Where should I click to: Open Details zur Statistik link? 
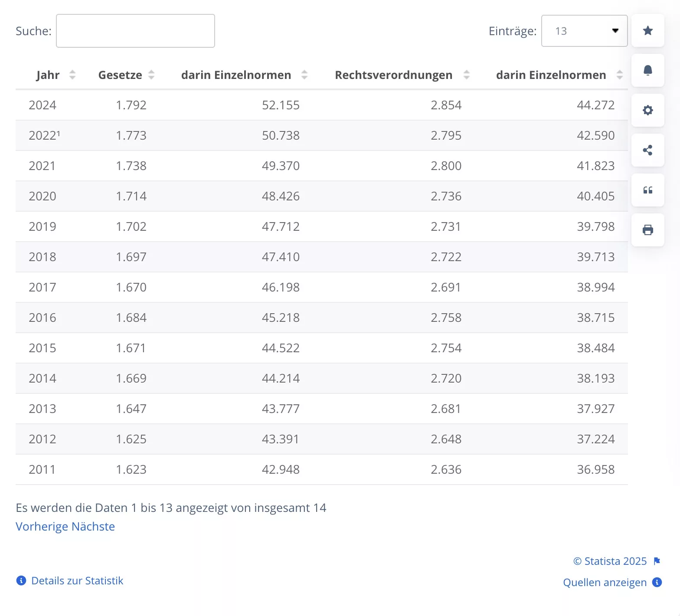tap(77, 580)
